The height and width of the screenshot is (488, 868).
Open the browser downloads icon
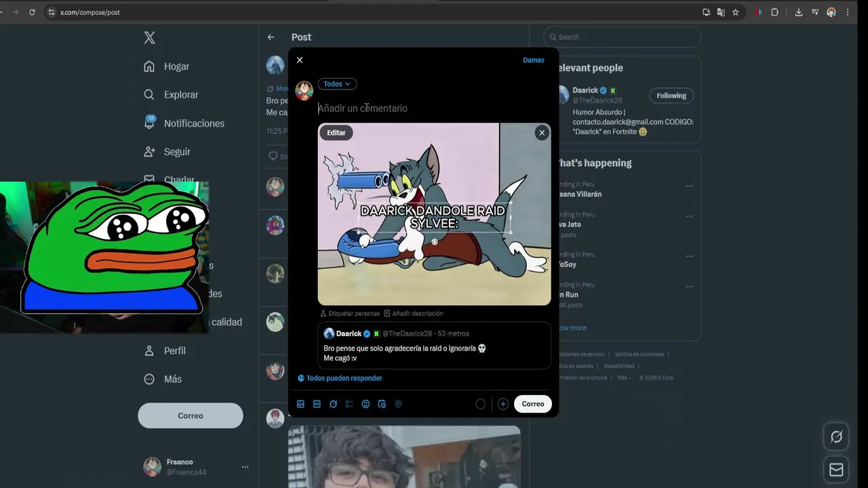pos(799,12)
